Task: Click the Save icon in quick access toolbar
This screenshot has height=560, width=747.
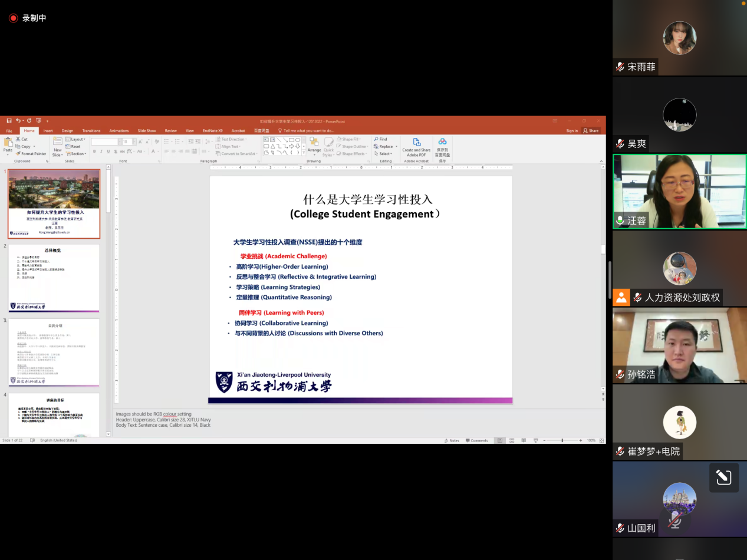Action: (9, 121)
